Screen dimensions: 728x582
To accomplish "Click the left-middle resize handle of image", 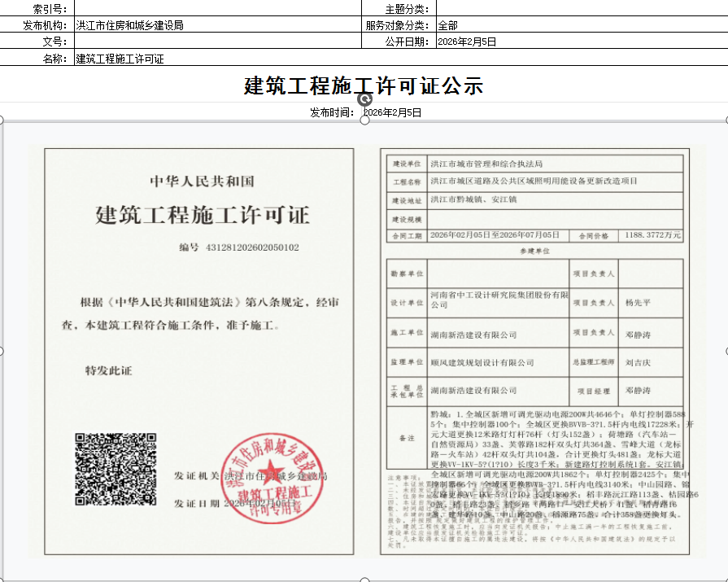I will pyautogui.click(x=2, y=351).
